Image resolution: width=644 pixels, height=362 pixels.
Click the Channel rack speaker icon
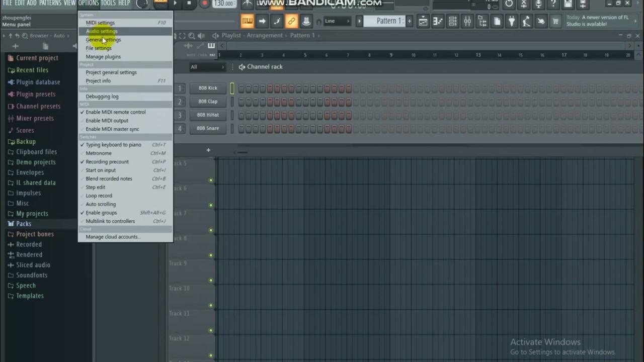242,66
